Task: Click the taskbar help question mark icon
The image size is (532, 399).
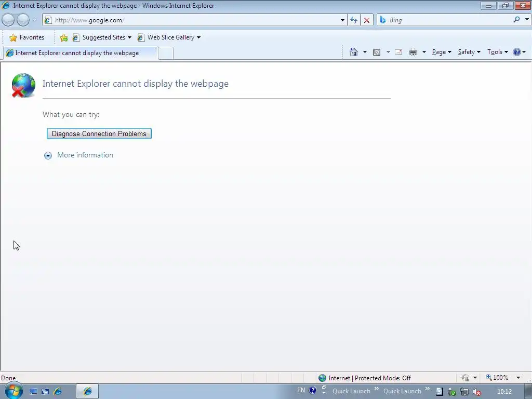Action: pos(312,391)
